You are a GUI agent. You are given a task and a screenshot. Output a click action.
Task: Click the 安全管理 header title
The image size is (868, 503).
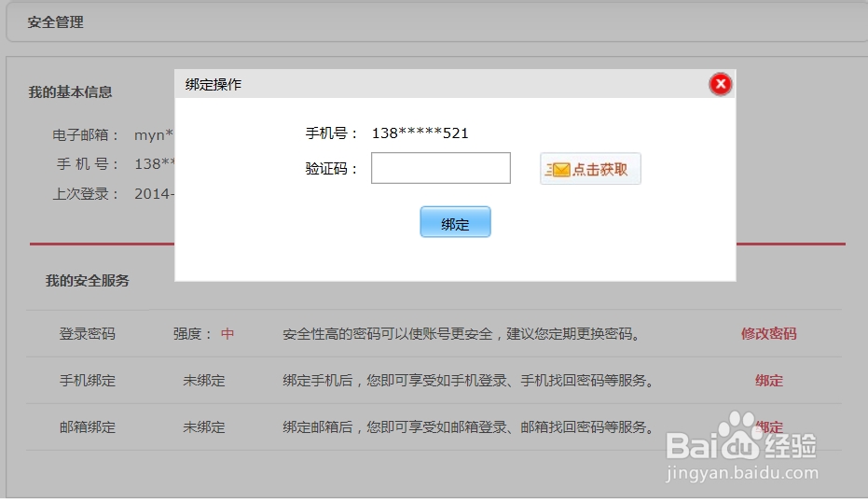pyautogui.click(x=55, y=22)
